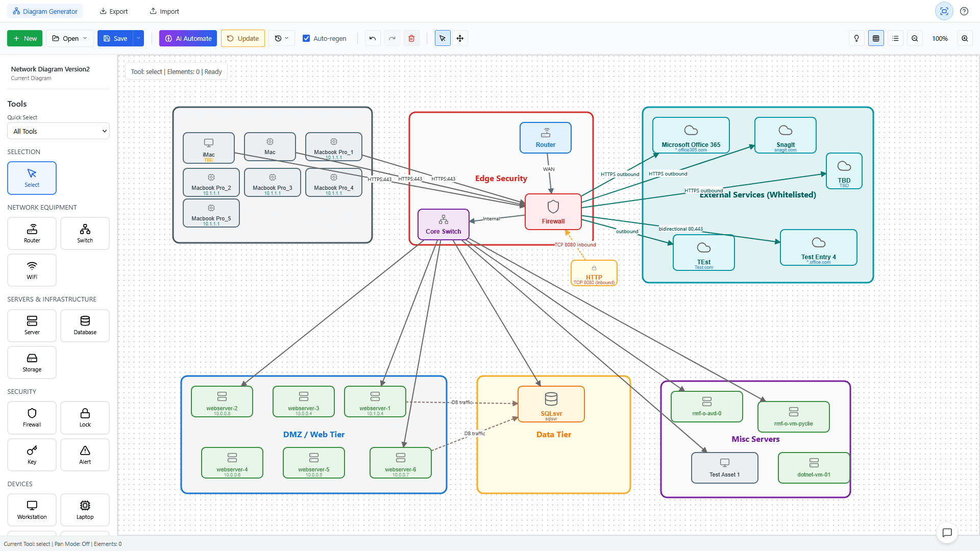Select the Switch tool from the sidebar
This screenshot has width=980, height=551.
point(85,233)
